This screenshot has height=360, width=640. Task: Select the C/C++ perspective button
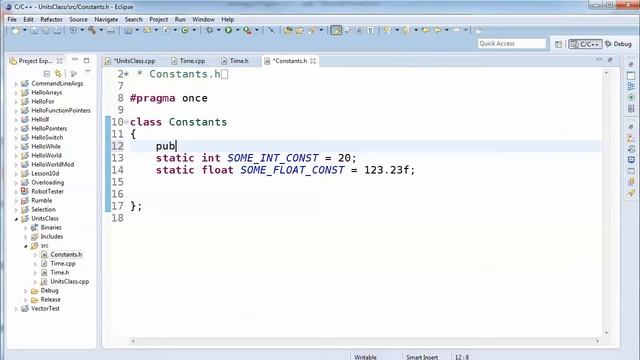pos(585,44)
